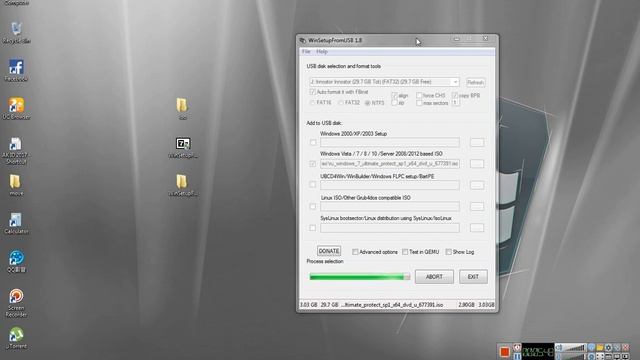Click the UBCD4Win/WinBuilder path field

pos(390,185)
